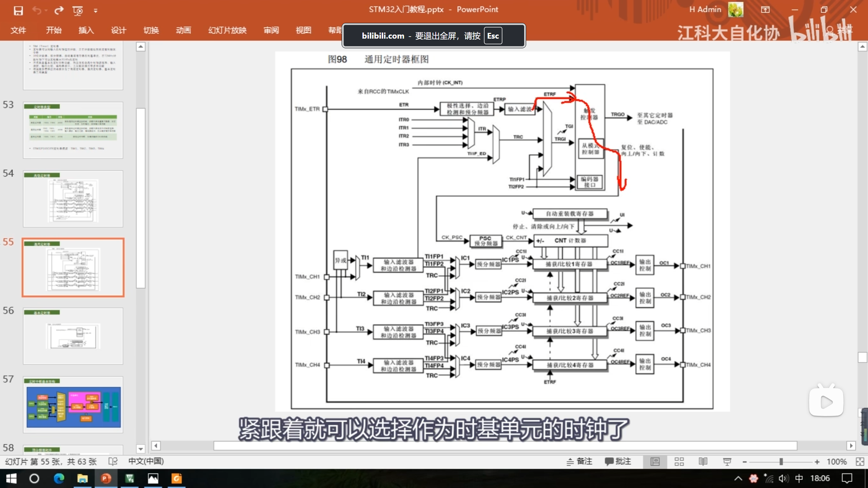The height and width of the screenshot is (488, 868).
Task: Open the 幻灯片放映 ribbon tab
Action: click(x=227, y=30)
